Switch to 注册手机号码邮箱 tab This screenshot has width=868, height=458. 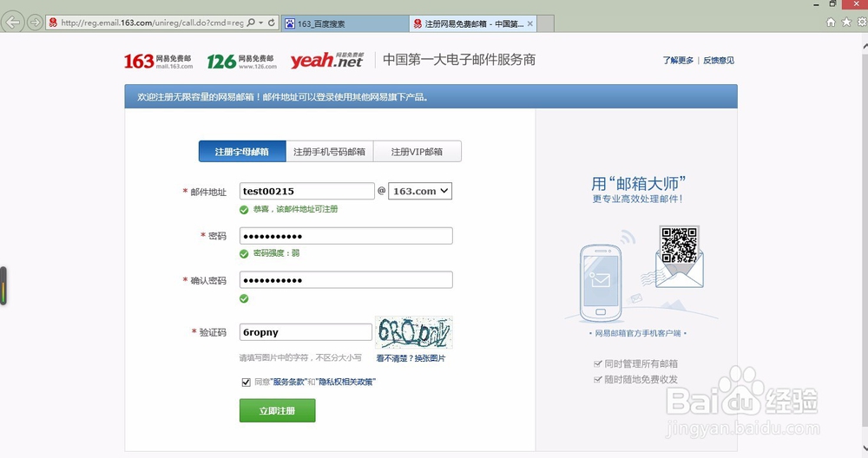click(329, 152)
